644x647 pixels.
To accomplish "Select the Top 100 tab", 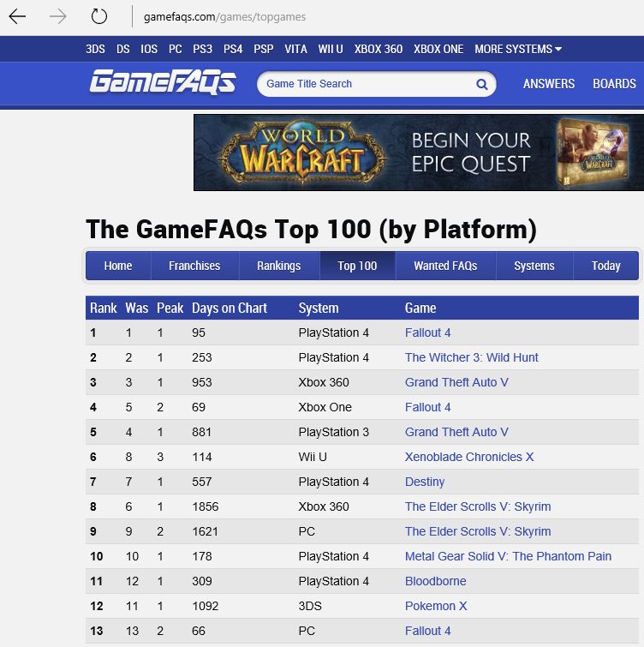I will pos(357,266).
